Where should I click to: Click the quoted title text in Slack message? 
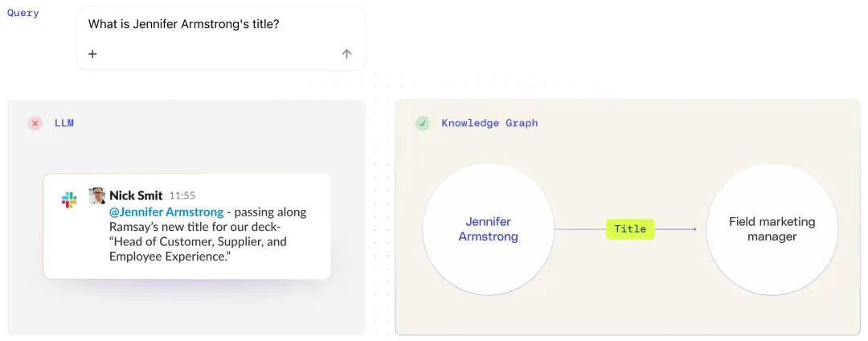click(x=198, y=241)
